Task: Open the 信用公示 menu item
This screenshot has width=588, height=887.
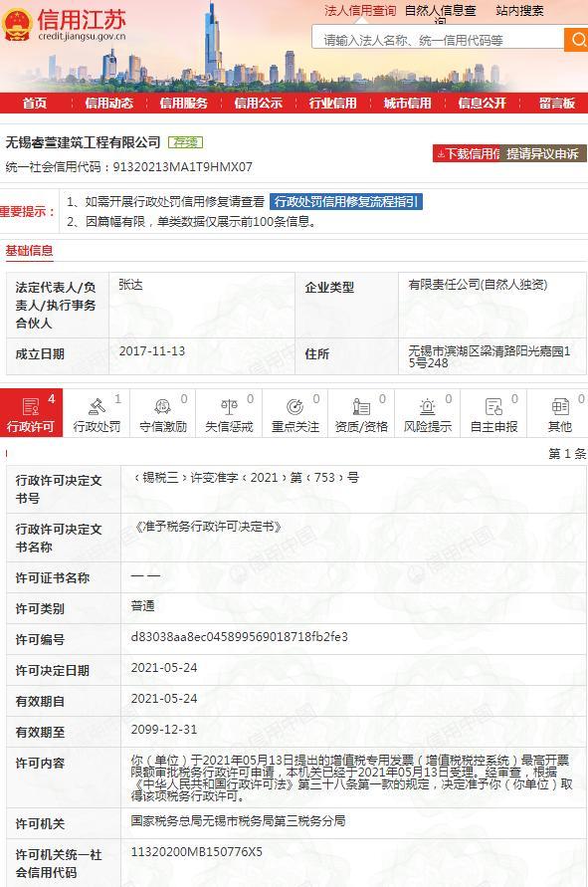Action: (x=259, y=103)
